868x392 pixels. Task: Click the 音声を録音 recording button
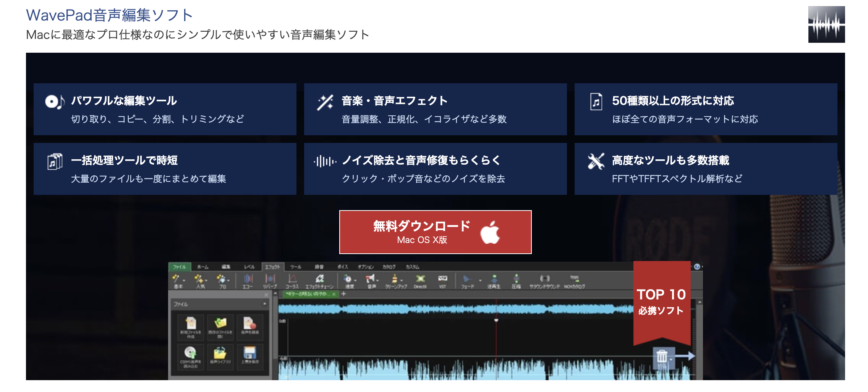tap(250, 328)
